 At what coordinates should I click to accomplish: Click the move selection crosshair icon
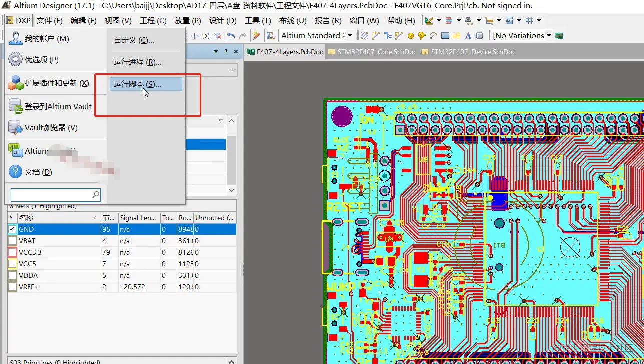tap(195, 36)
